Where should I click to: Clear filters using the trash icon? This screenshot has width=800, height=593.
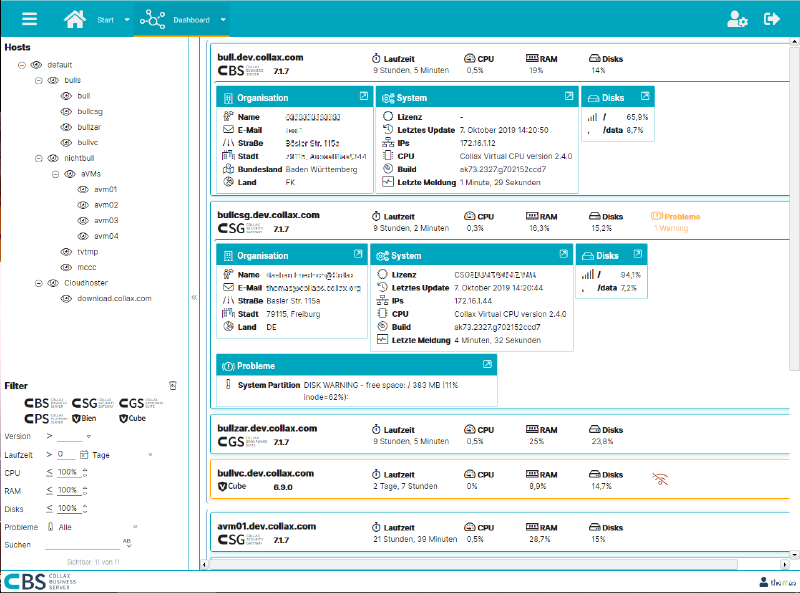(x=172, y=385)
